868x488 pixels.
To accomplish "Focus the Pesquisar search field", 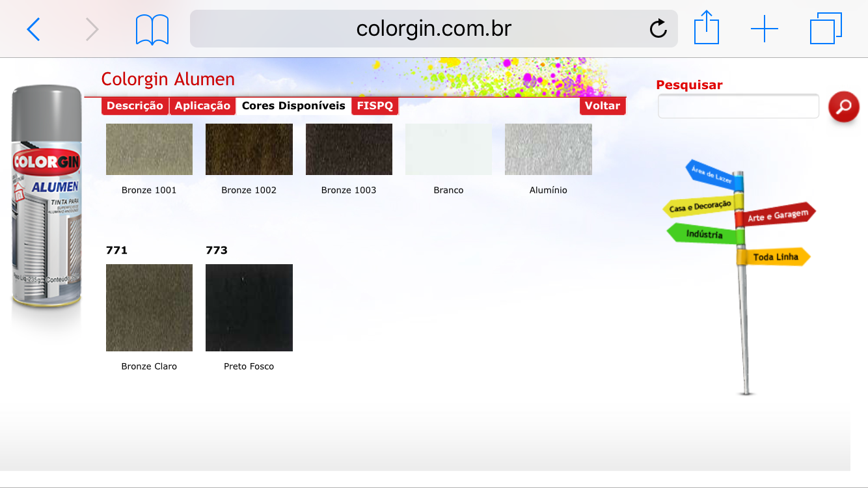I will click(x=739, y=106).
